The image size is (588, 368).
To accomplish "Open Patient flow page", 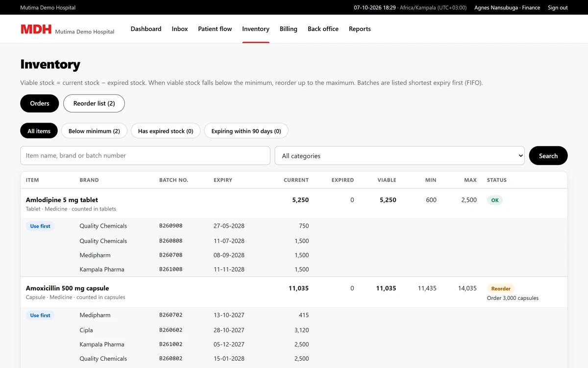I will coord(215,29).
